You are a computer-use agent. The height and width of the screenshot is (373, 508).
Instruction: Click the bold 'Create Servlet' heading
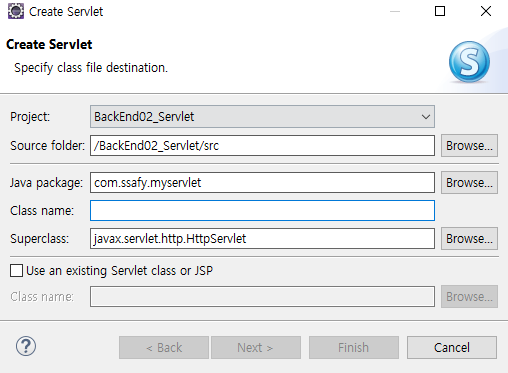pos(49,44)
